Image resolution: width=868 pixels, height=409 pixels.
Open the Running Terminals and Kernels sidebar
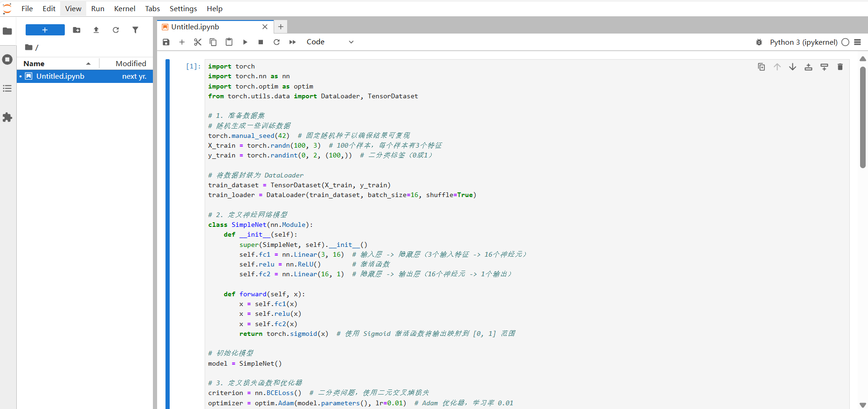(7, 60)
